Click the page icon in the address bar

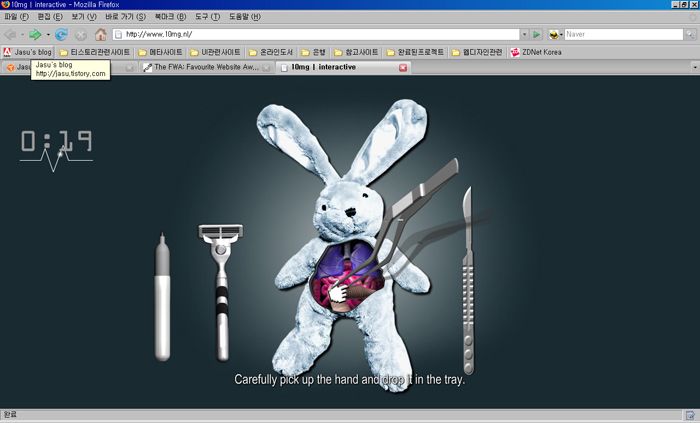point(118,34)
